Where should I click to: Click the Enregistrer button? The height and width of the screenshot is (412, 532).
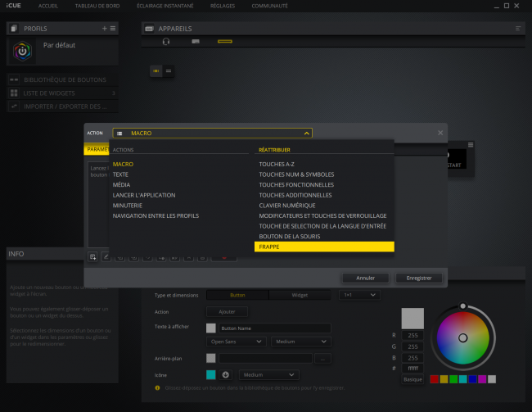click(418, 278)
